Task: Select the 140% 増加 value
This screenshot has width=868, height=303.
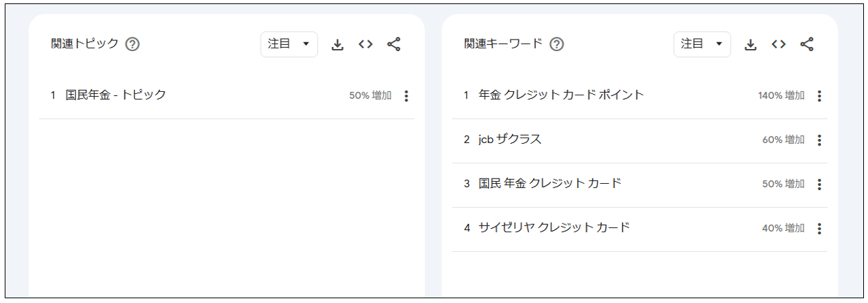Action: (x=781, y=96)
